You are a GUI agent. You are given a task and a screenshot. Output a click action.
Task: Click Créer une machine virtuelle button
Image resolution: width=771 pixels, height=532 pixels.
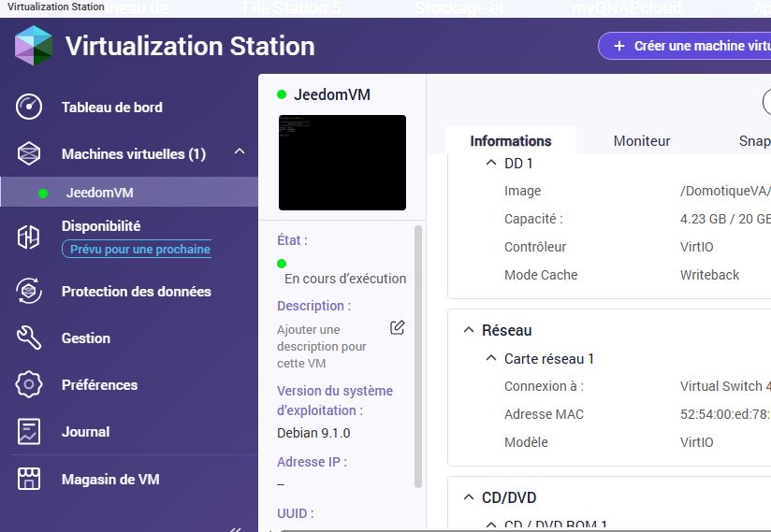click(x=685, y=46)
